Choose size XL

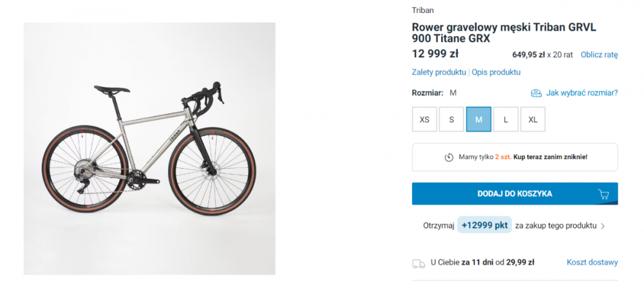[533, 120]
